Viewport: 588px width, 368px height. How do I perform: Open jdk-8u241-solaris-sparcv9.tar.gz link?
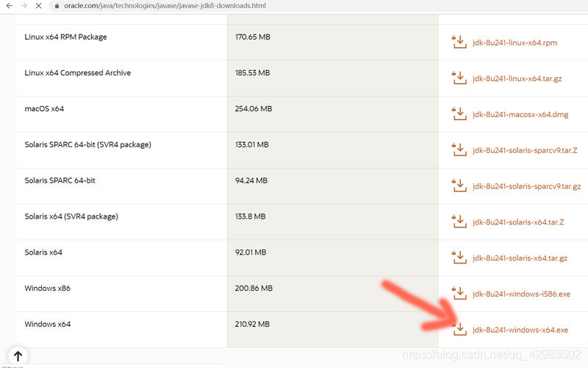click(x=526, y=186)
